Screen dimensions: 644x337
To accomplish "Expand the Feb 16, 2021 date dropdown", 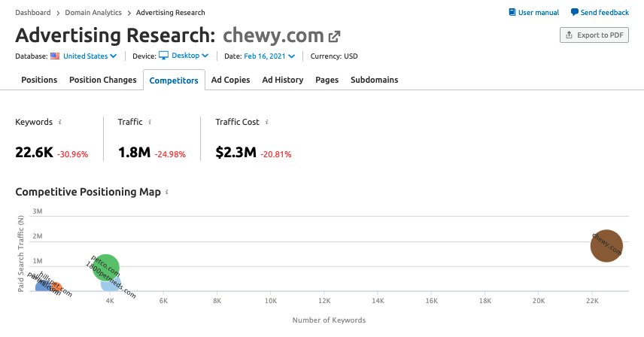I will tap(269, 56).
